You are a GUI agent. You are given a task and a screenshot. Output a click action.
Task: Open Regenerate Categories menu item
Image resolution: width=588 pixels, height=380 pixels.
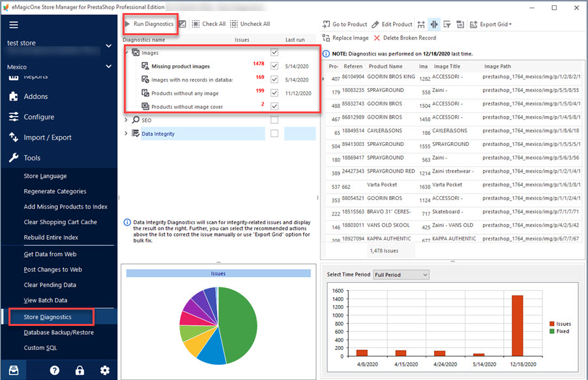click(55, 192)
